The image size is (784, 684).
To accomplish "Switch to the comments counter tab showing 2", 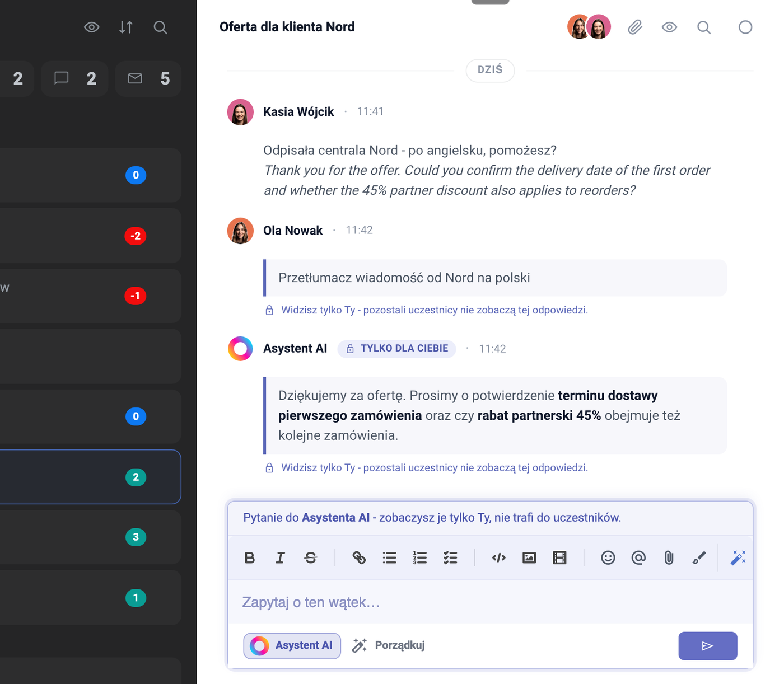I will (74, 79).
